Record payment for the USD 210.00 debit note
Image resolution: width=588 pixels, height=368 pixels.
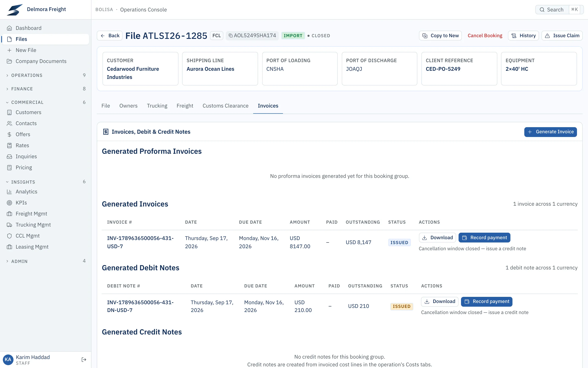[x=487, y=301]
